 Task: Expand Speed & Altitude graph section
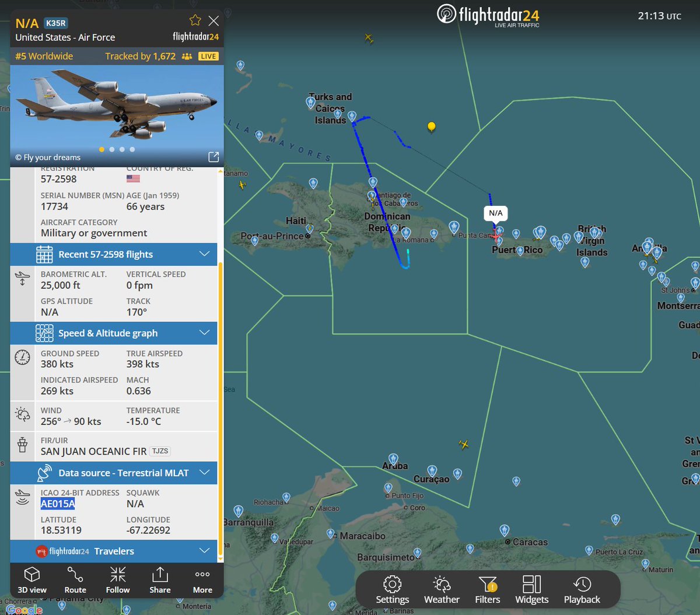[x=114, y=333]
